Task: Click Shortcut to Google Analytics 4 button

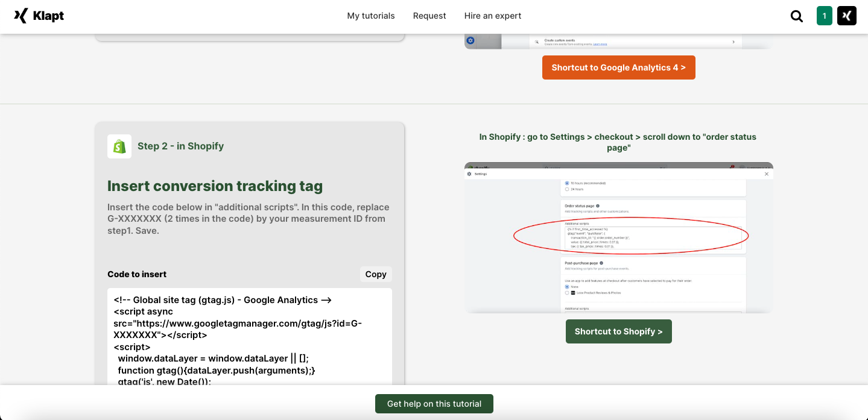Action: pyautogui.click(x=619, y=67)
